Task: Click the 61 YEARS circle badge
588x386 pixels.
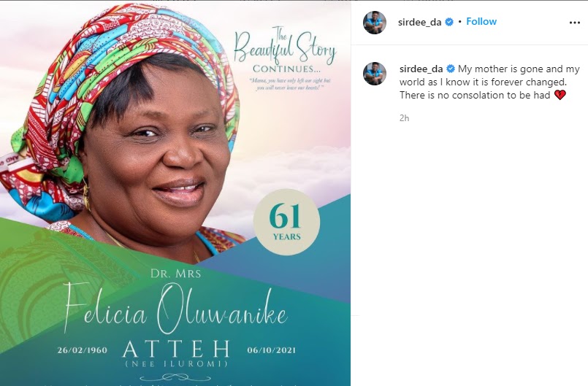Action: [x=286, y=222]
